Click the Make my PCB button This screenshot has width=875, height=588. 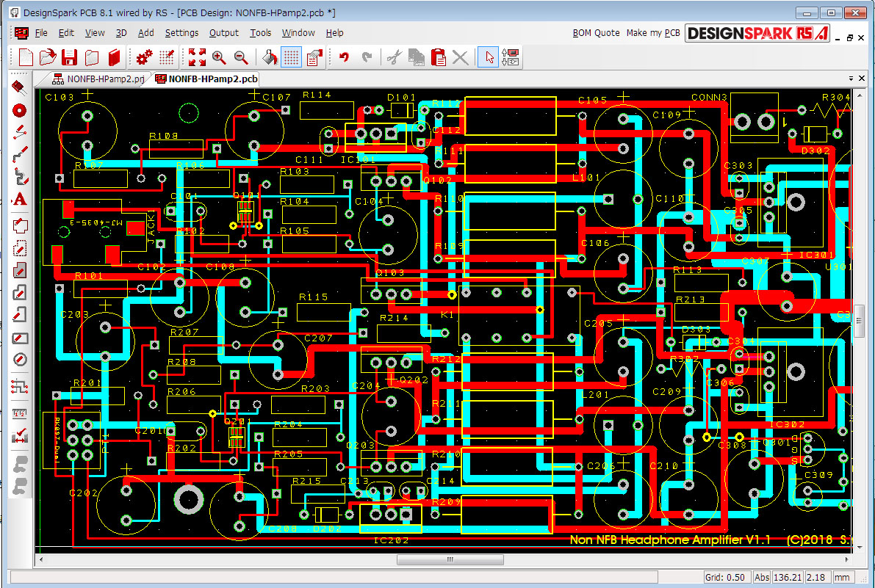653,33
